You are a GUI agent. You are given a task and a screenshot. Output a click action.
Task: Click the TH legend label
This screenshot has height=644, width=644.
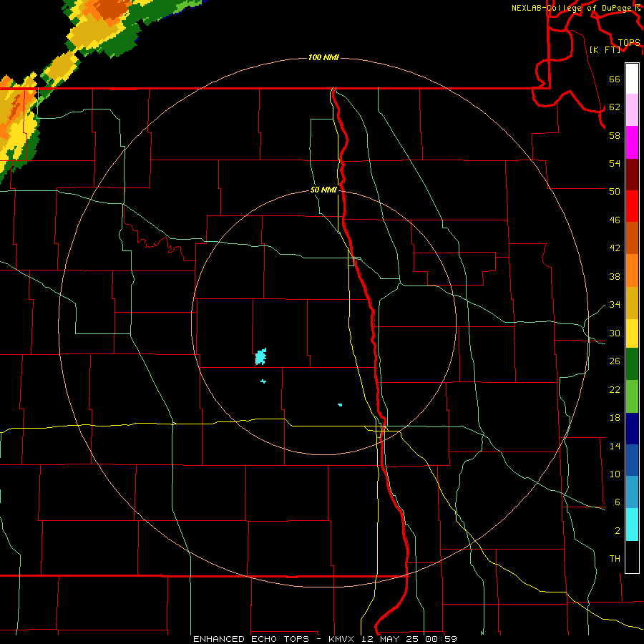[615, 559]
